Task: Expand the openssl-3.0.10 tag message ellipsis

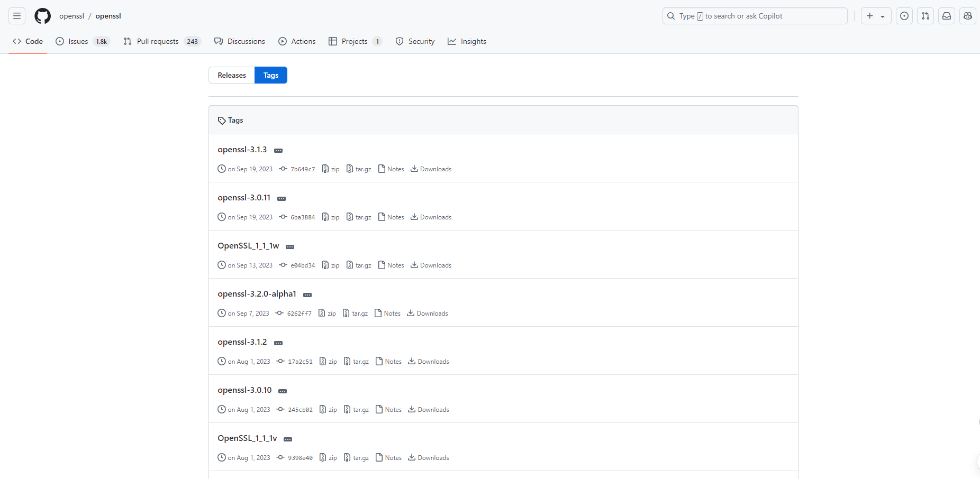Action: pyautogui.click(x=283, y=391)
